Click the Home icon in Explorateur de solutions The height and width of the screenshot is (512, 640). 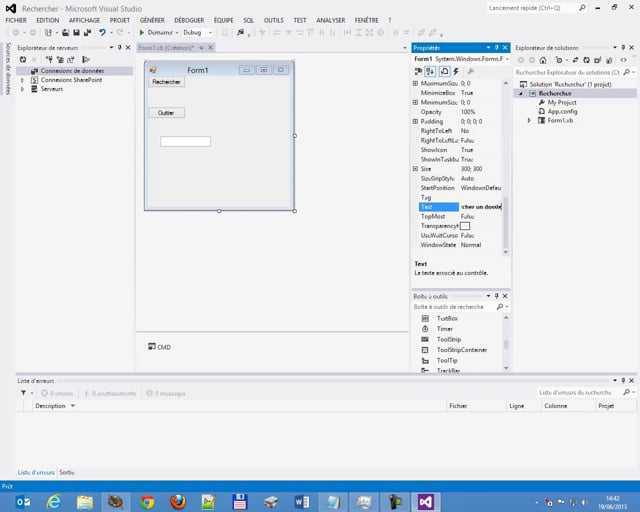tap(543, 60)
